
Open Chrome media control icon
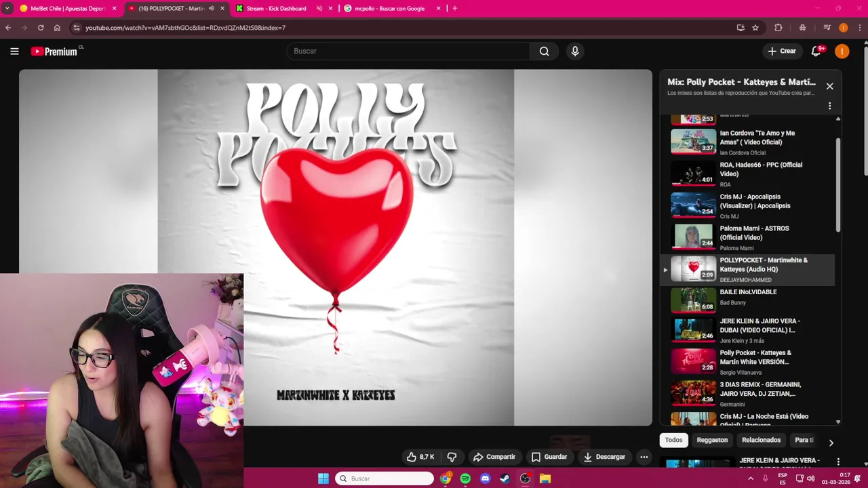(x=827, y=28)
